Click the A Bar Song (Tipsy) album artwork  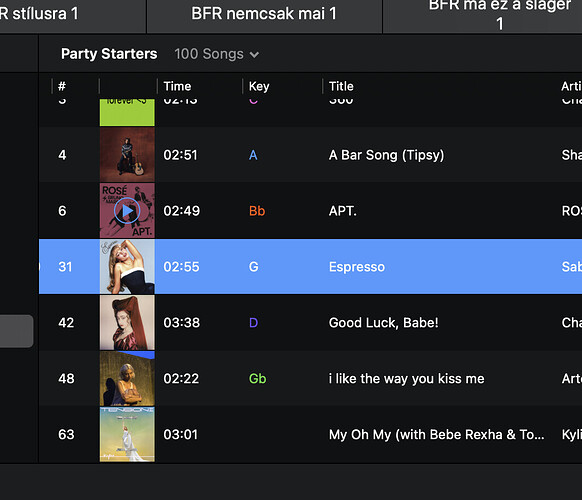(x=127, y=155)
